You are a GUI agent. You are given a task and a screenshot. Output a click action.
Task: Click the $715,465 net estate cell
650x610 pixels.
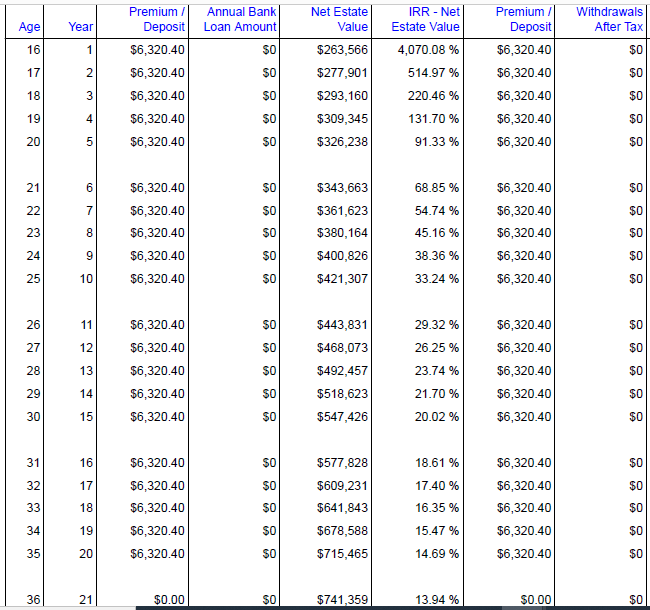(342, 554)
